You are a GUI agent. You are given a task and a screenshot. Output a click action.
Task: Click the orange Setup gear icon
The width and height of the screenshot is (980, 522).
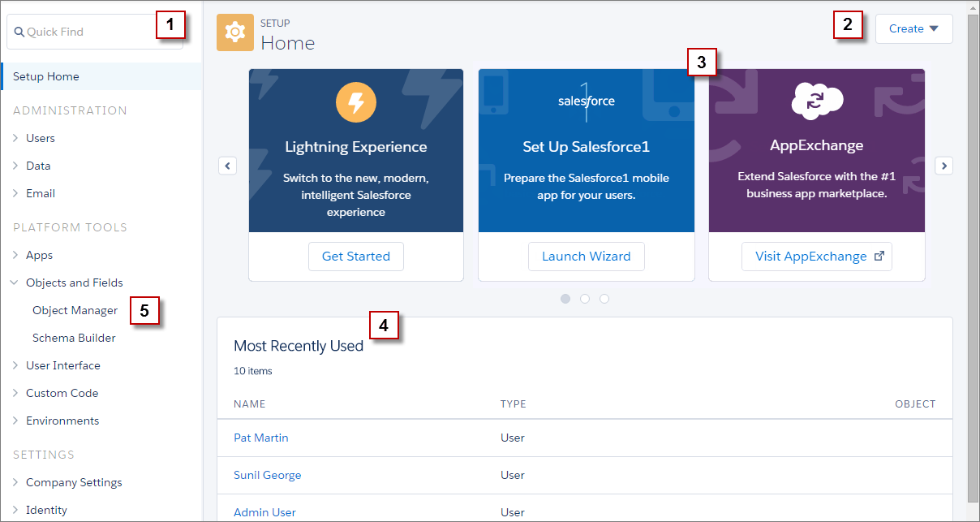click(x=235, y=32)
